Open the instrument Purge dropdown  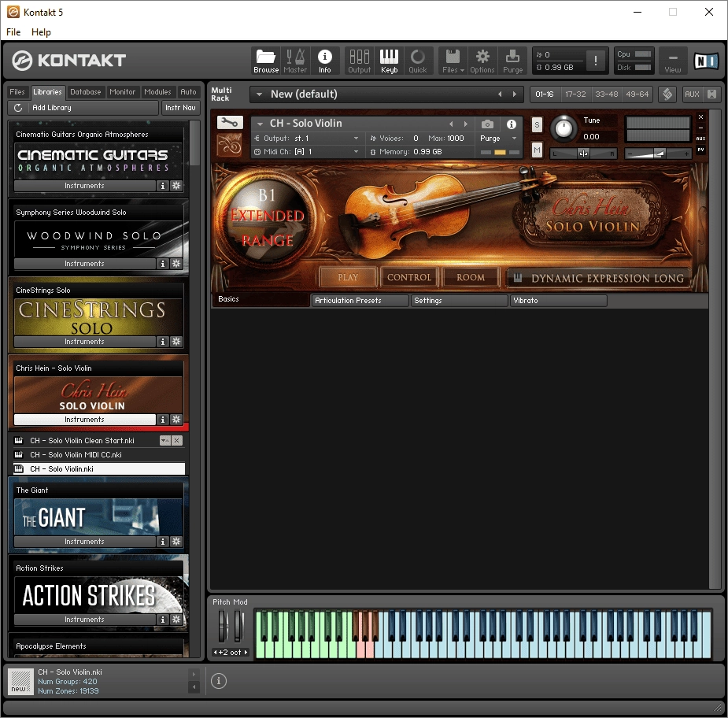(514, 139)
